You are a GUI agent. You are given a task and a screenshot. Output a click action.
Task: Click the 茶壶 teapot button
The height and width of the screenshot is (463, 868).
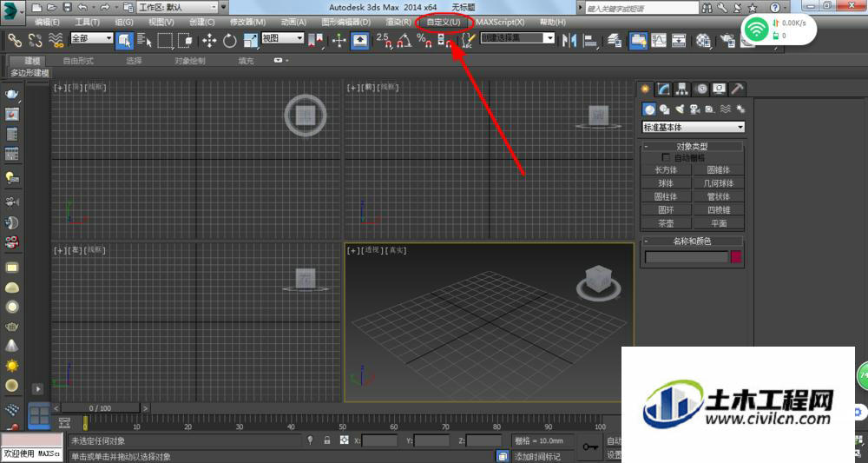666,223
